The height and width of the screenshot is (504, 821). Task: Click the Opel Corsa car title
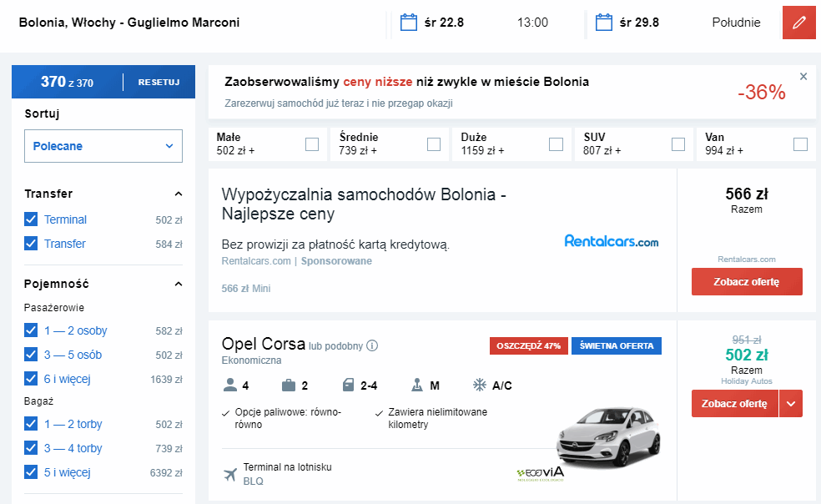264,344
